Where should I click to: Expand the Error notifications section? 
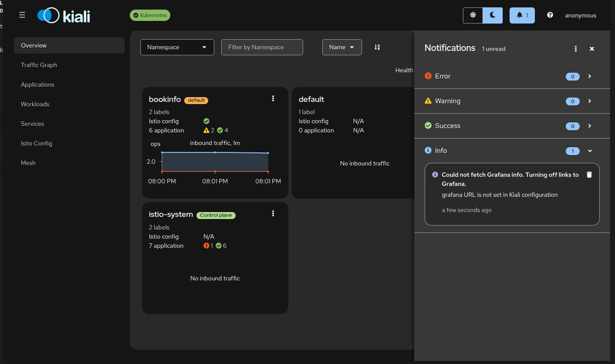tap(590, 76)
